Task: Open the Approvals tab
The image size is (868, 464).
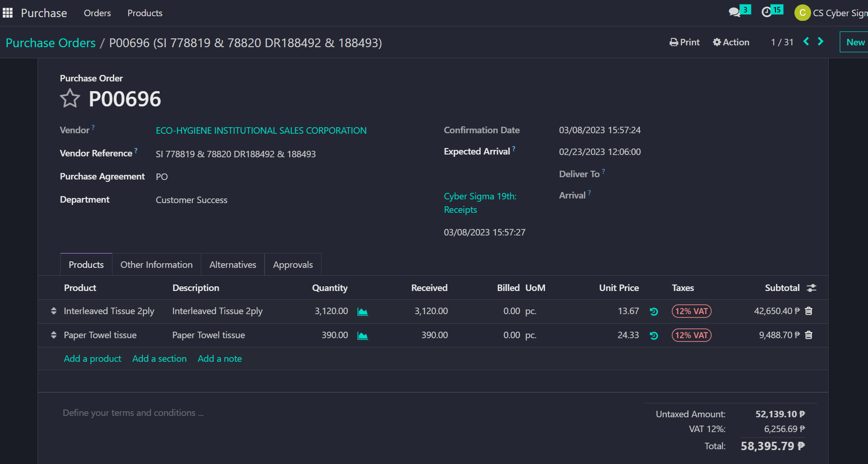Action: [x=293, y=265]
